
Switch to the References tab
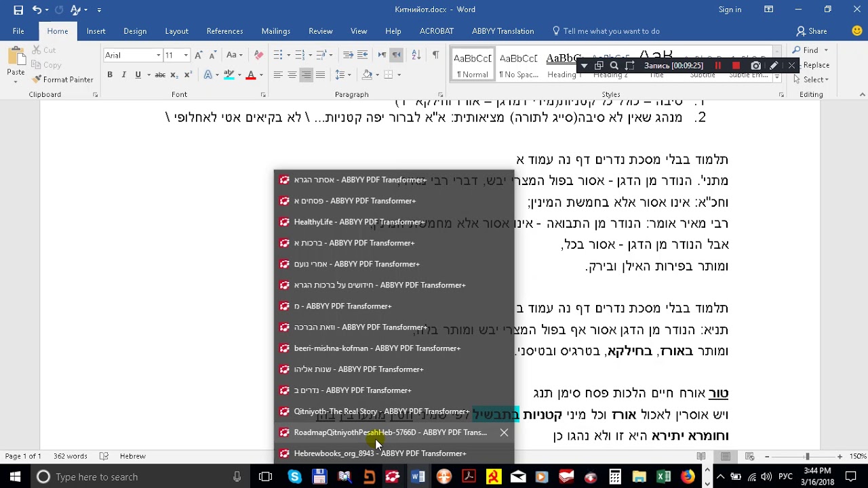click(224, 31)
